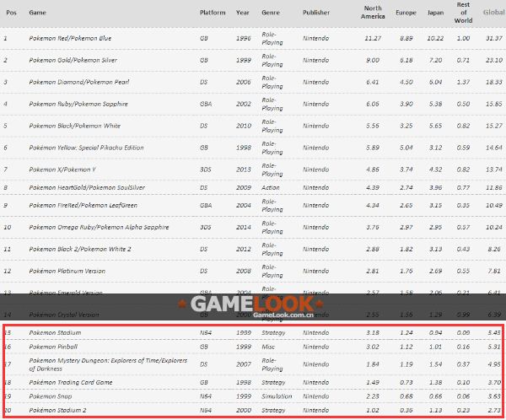The width and height of the screenshot is (506, 420).
Task: Select year 2010 in Black/White row
Action: click(244, 126)
